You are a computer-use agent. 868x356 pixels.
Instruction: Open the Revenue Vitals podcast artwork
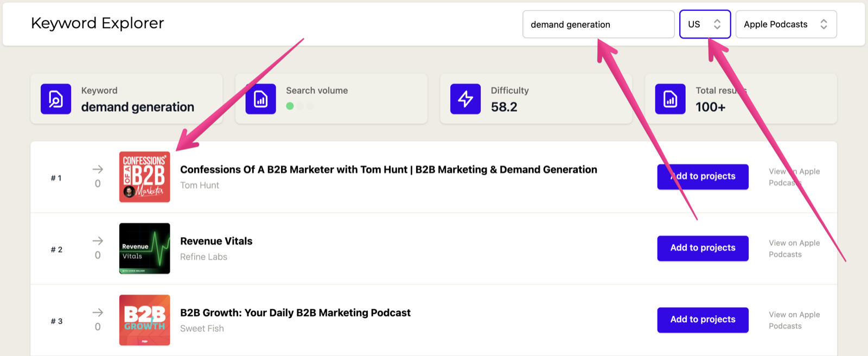[x=144, y=249]
